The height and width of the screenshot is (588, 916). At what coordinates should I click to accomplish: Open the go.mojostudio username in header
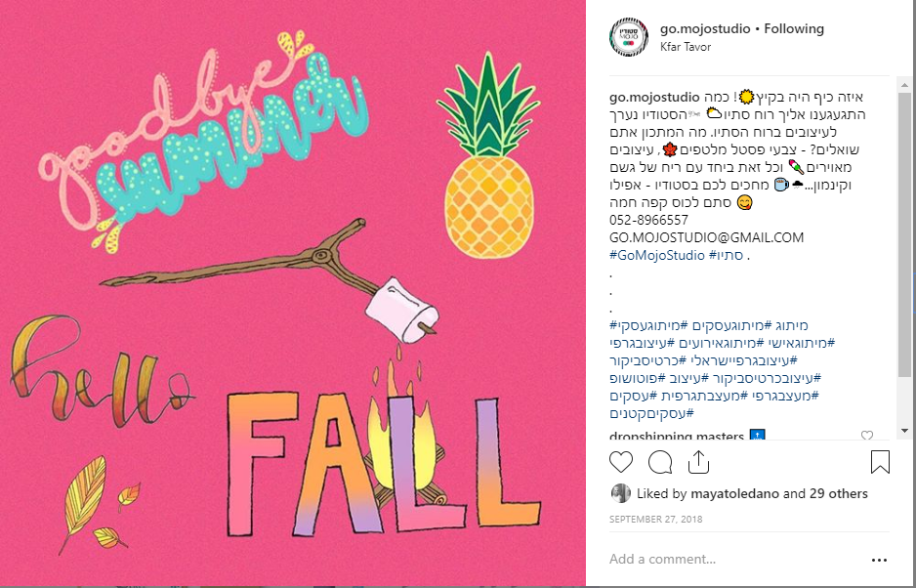[x=705, y=28]
